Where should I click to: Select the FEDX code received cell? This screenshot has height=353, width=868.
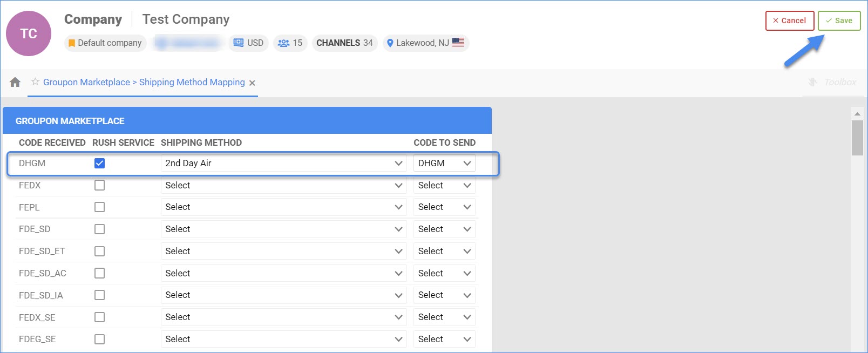pyautogui.click(x=30, y=185)
